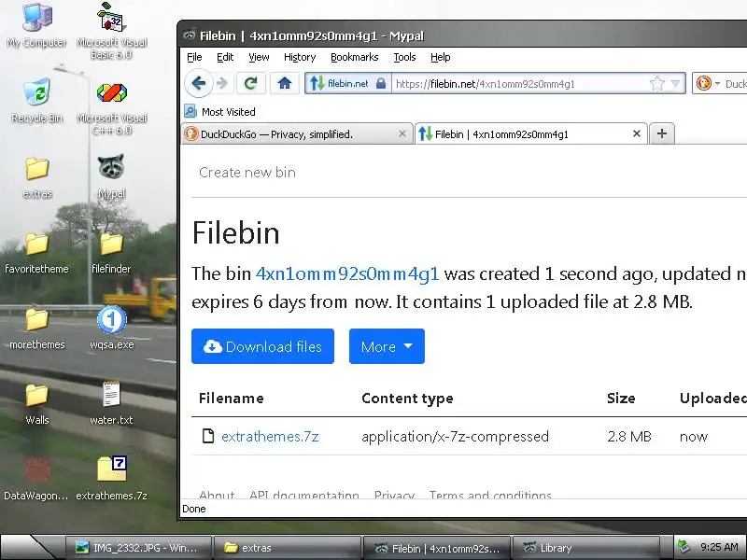The image size is (747, 560).
Task: Open the History menu
Action: [300, 57]
